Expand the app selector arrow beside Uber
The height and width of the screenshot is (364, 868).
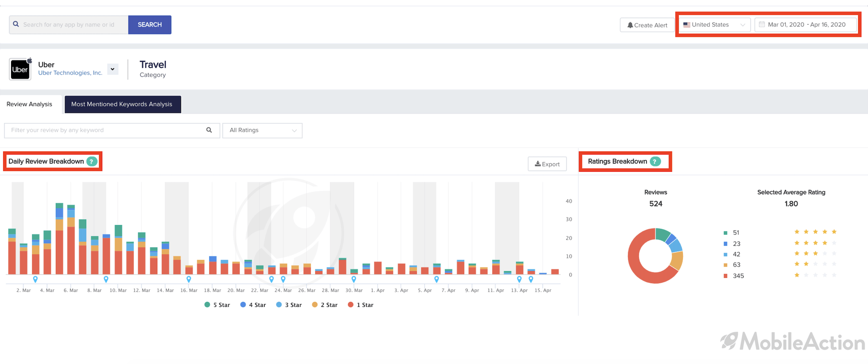click(x=113, y=69)
